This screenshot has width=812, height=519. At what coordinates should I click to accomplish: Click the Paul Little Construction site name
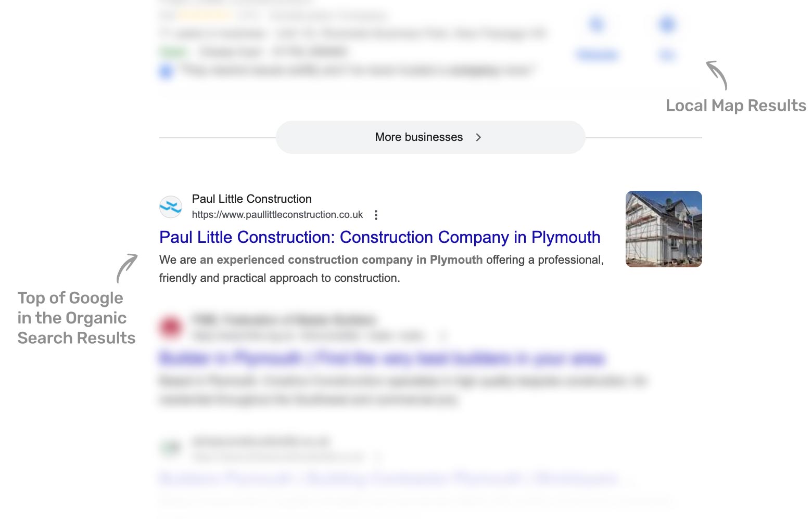(x=251, y=199)
